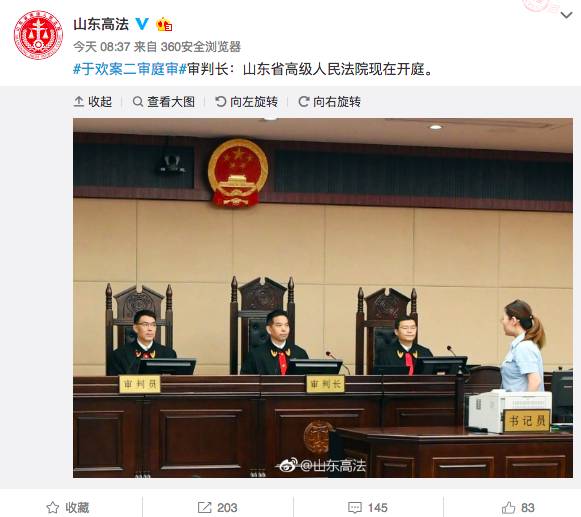Rotate the image left with 向左旋转
The height and width of the screenshot is (517, 581).
(x=246, y=102)
